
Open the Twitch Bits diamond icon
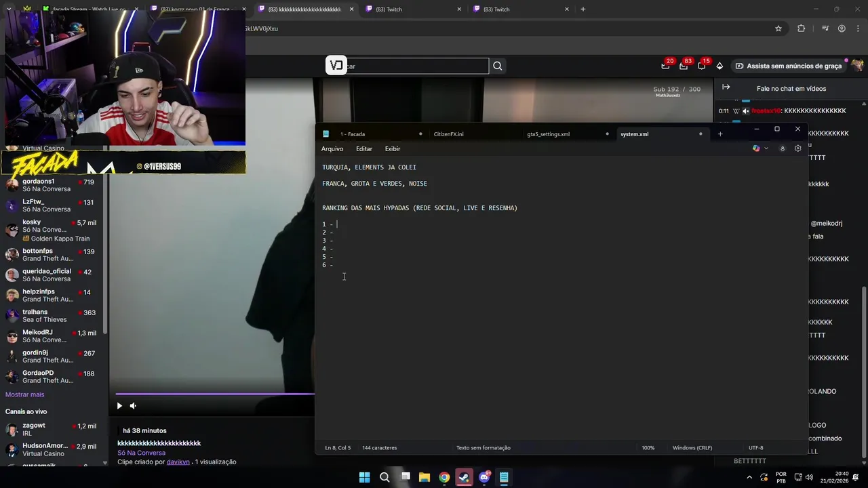click(719, 66)
